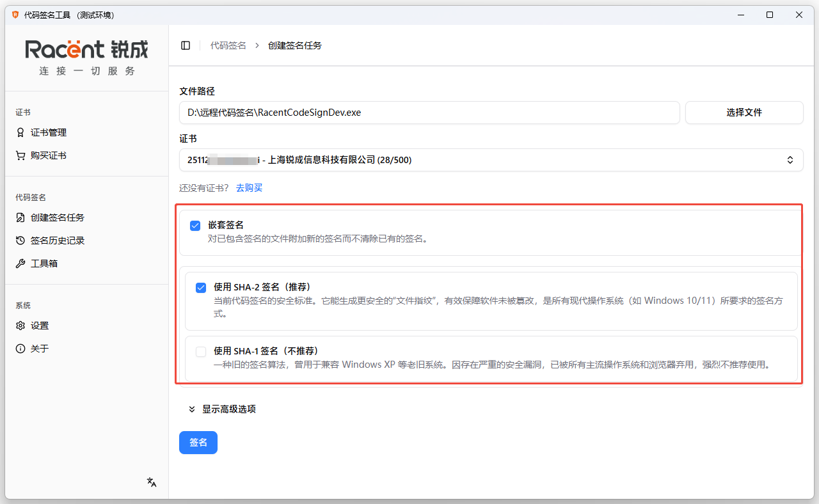Toggle the sidebar collapse panel icon
This screenshot has height=504, width=819.
pyautogui.click(x=186, y=45)
